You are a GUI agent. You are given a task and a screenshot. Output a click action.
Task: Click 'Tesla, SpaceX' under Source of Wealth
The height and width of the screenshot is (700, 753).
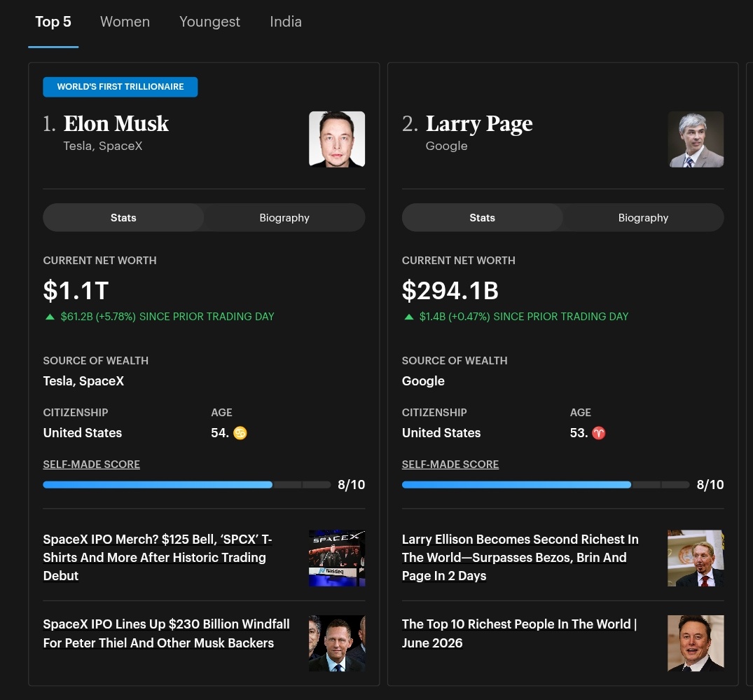83,381
